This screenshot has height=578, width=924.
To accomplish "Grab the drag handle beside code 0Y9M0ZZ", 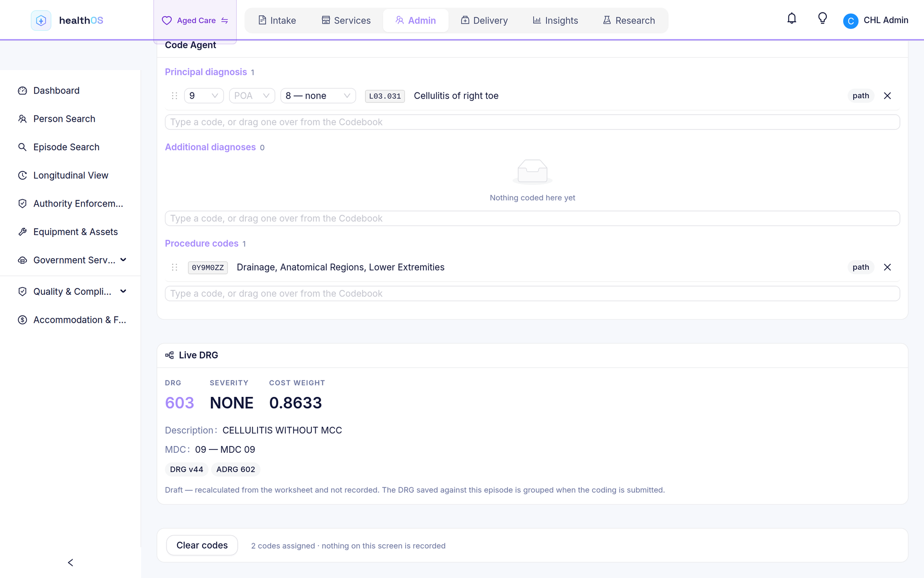I will pos(175,267).
